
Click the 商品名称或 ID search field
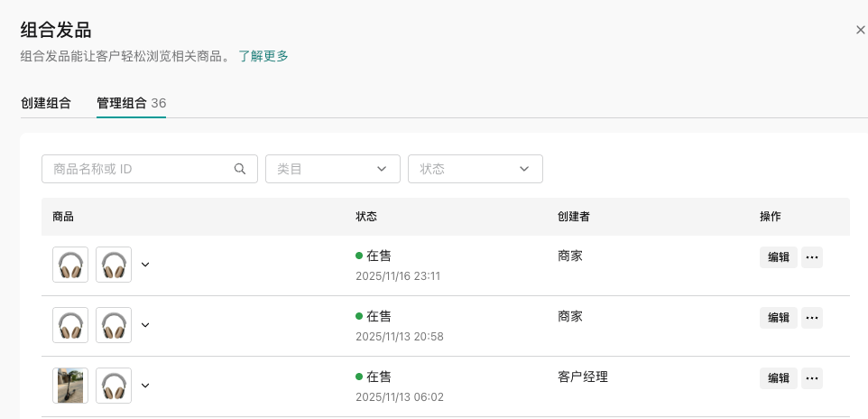(x=137, y=169)
